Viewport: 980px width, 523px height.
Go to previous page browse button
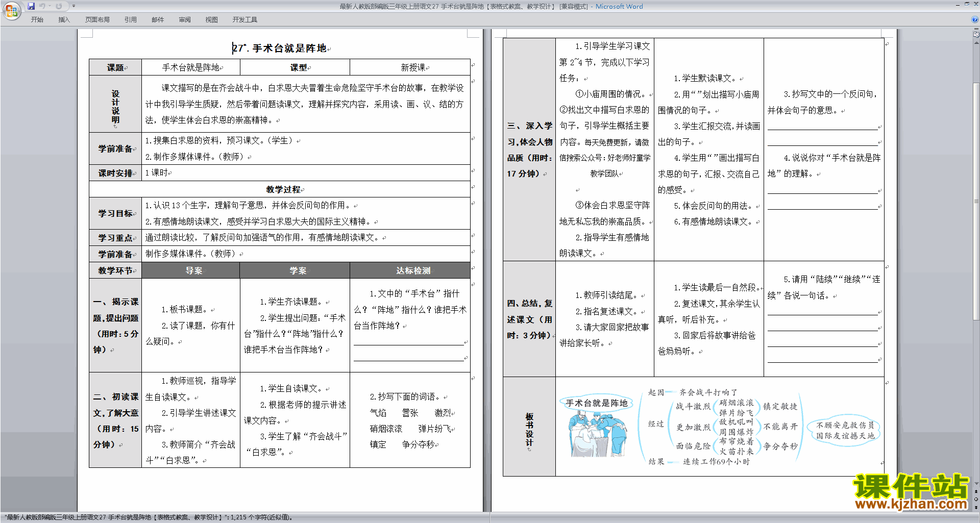(x=976, y=491)
